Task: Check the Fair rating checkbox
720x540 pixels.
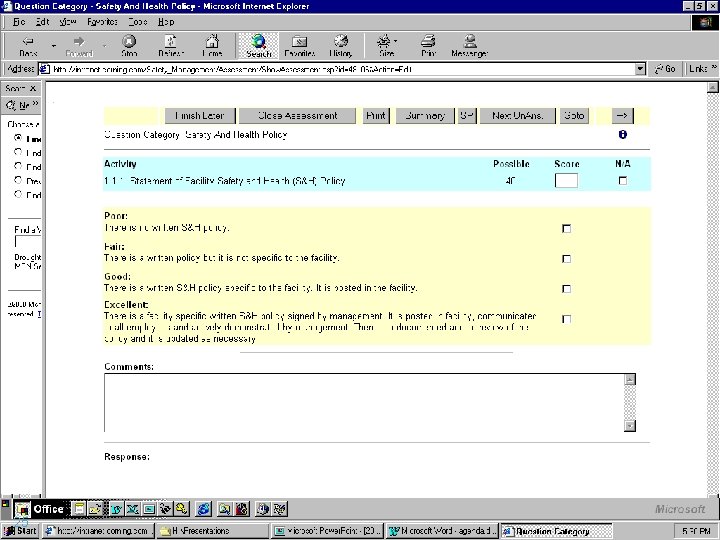Action: click(567, 259)
